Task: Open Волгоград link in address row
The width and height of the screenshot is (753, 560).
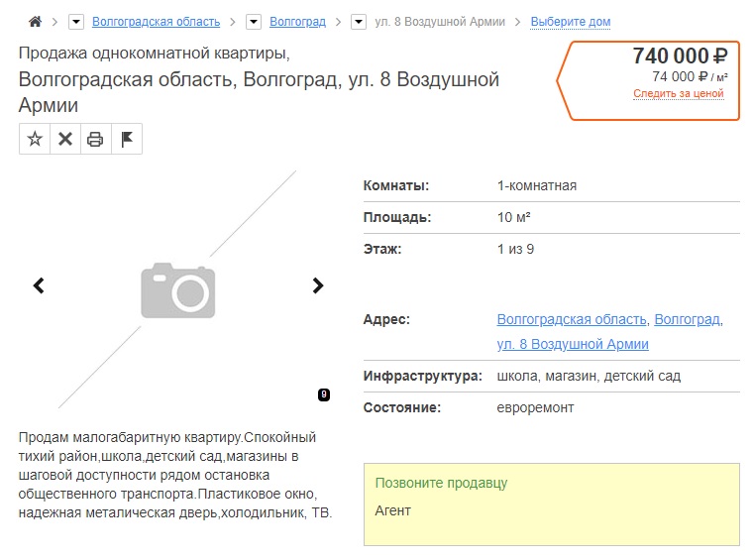Action: click(x=687, y=319)
